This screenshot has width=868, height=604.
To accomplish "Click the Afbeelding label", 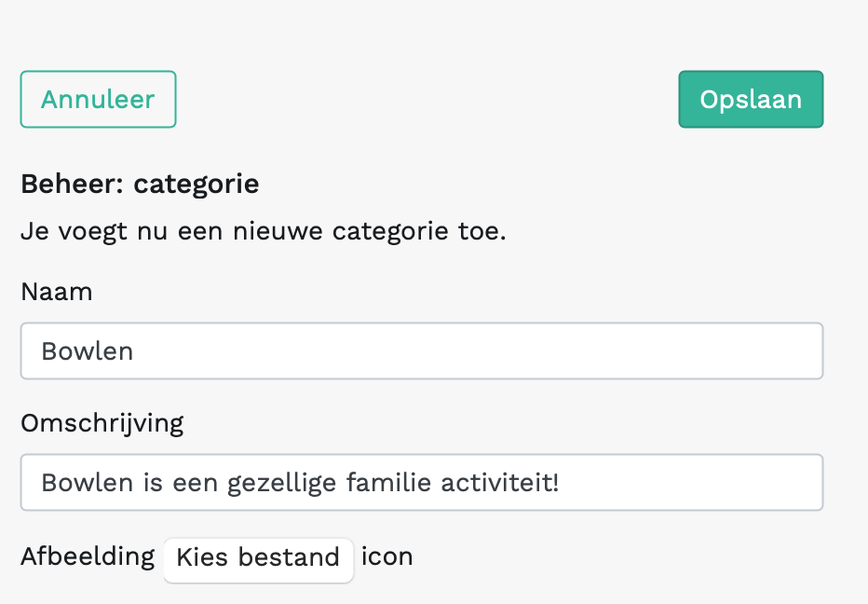I will (x=88, y=557).
